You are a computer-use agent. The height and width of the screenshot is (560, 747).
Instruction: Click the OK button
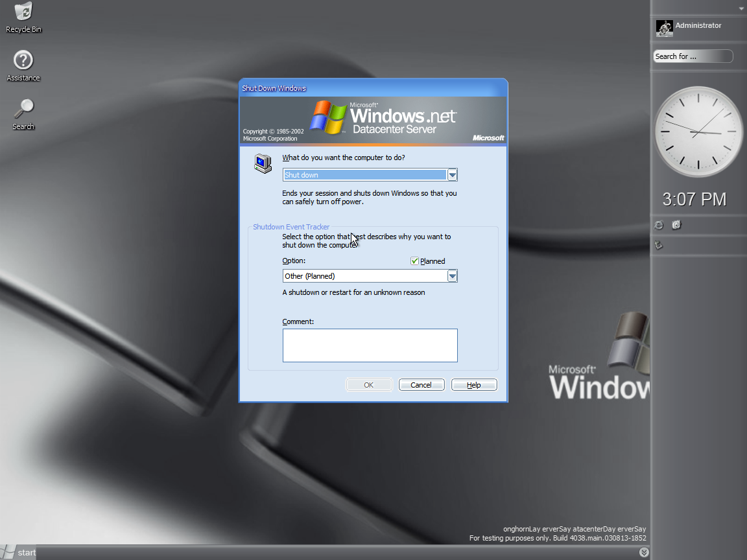click(x=369, y=385)
